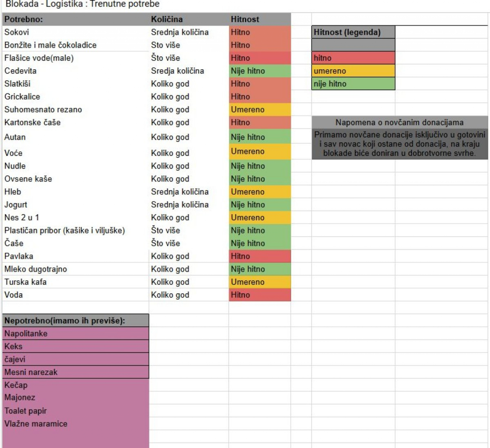This screenshot has width=490, height=448.
Task: Select the "Napomena o novčanim donacijama" heading
Action: click(x=399, y=122)
